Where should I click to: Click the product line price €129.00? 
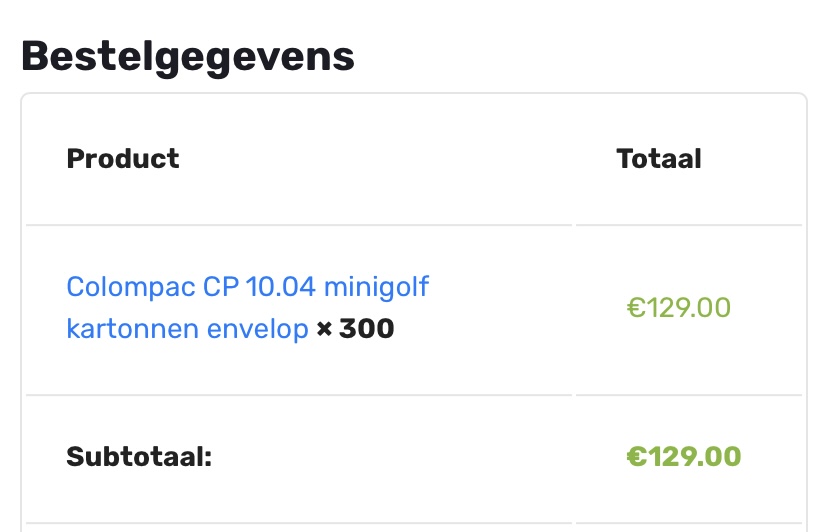679,307
